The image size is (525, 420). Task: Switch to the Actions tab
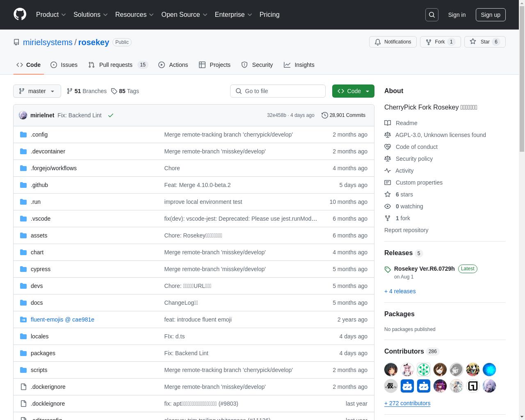(173, 65)
